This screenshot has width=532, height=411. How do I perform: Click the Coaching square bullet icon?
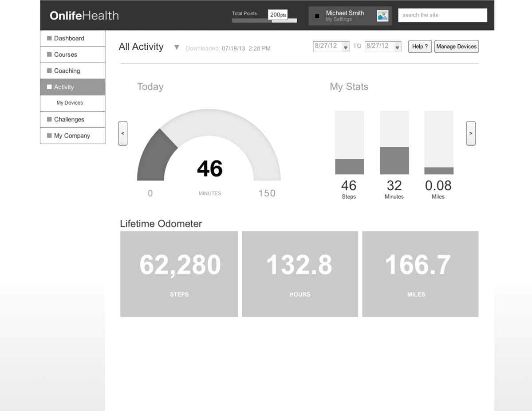tap(49, 70)
